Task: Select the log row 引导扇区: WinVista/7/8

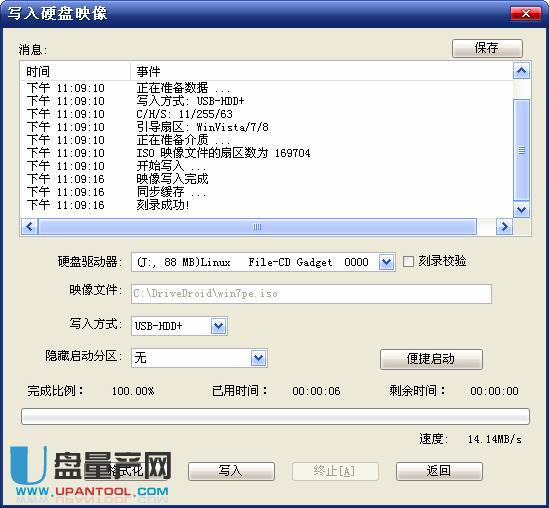Action: click(267, 127)
